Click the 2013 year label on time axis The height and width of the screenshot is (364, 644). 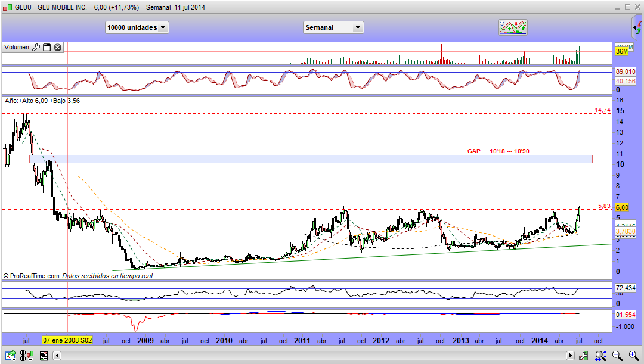pos(461,341)
